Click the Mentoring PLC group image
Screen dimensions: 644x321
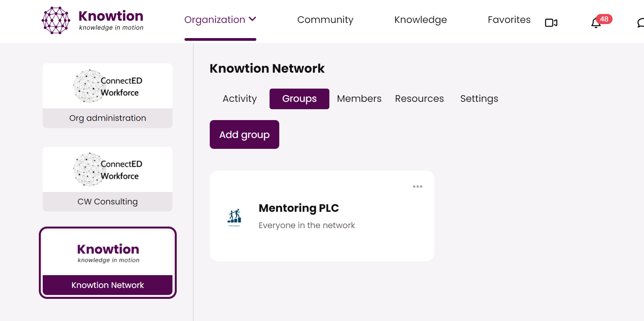(x=234, y=217)
